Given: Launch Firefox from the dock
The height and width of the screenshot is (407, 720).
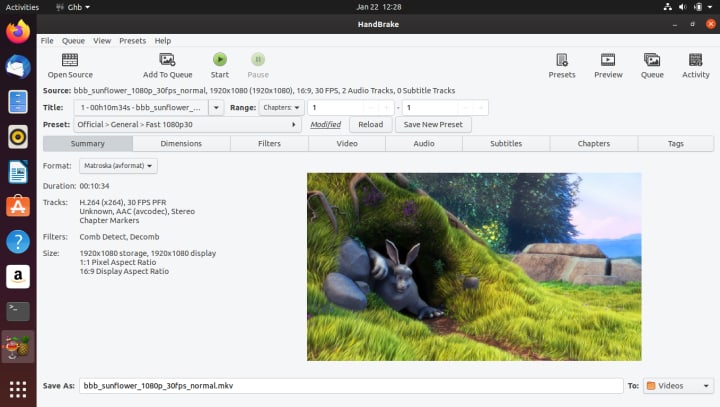Looking at the screenshot, I should 18,32.
